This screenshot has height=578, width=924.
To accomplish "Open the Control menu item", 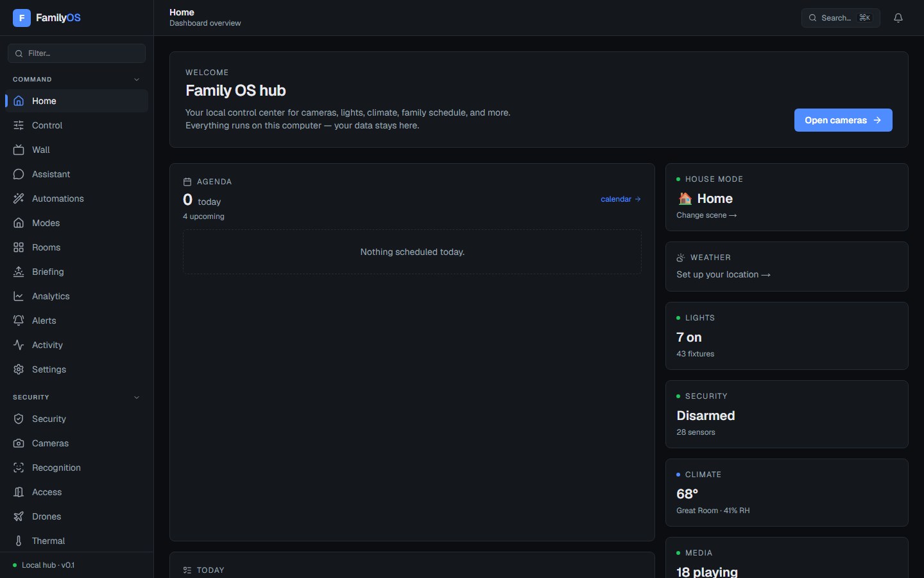I will 76,125.
